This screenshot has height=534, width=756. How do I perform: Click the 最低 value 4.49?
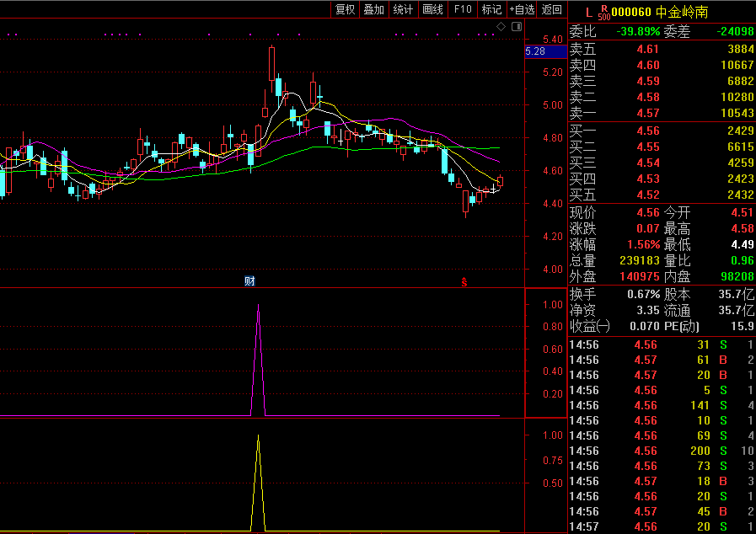coord(742,244)
